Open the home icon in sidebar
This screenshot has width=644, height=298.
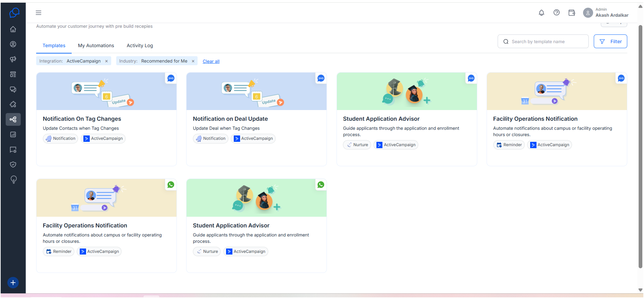pos(13,29)
